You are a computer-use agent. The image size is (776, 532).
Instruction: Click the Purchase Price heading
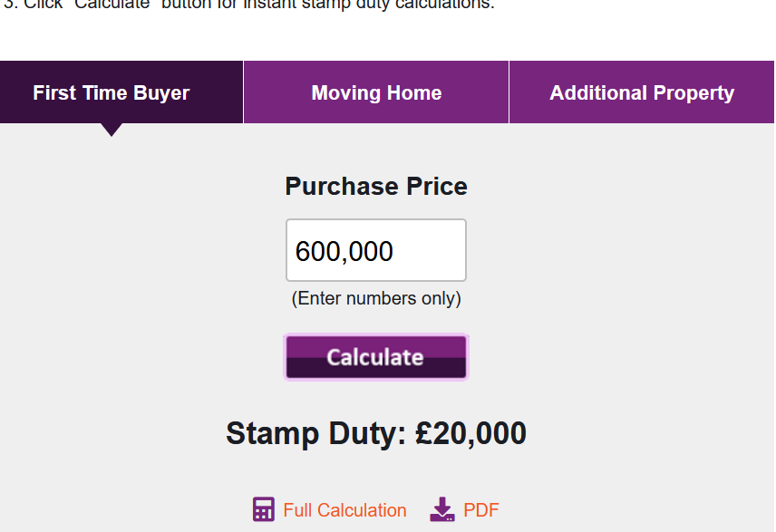coord(376,187)
